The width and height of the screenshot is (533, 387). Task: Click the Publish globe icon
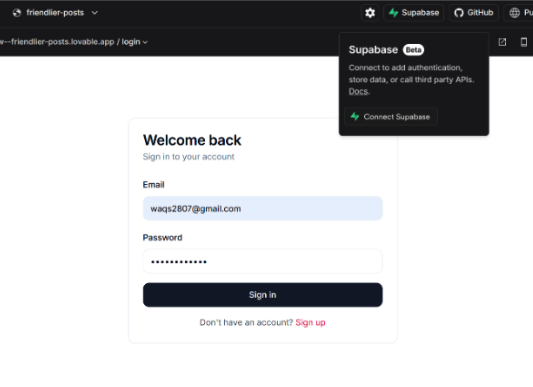point(515,13)
